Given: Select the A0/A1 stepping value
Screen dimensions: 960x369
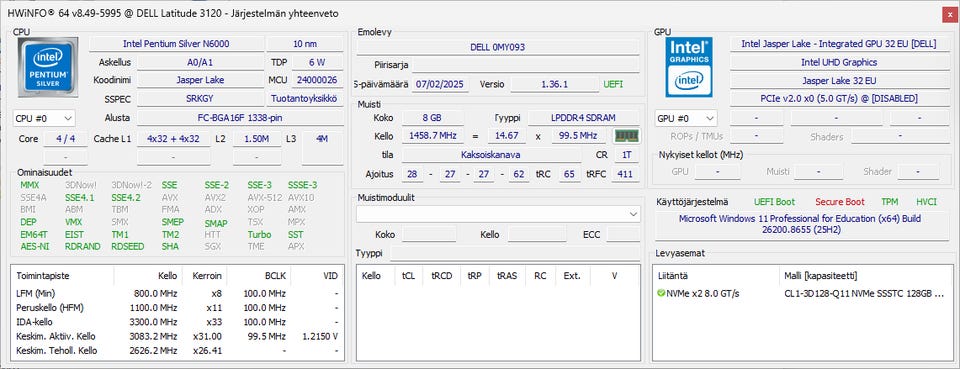Looking at the screenshot, I should pyautogui.click(x=200, y=62).
